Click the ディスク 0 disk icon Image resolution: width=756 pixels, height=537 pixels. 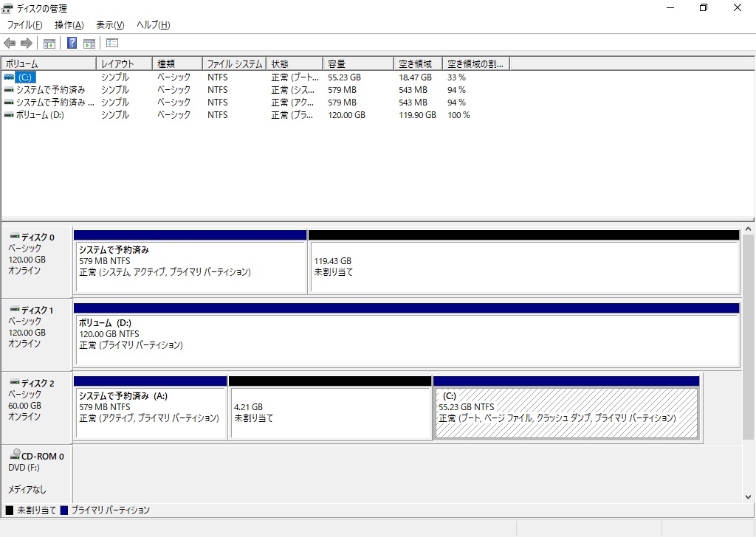point(15,236)
